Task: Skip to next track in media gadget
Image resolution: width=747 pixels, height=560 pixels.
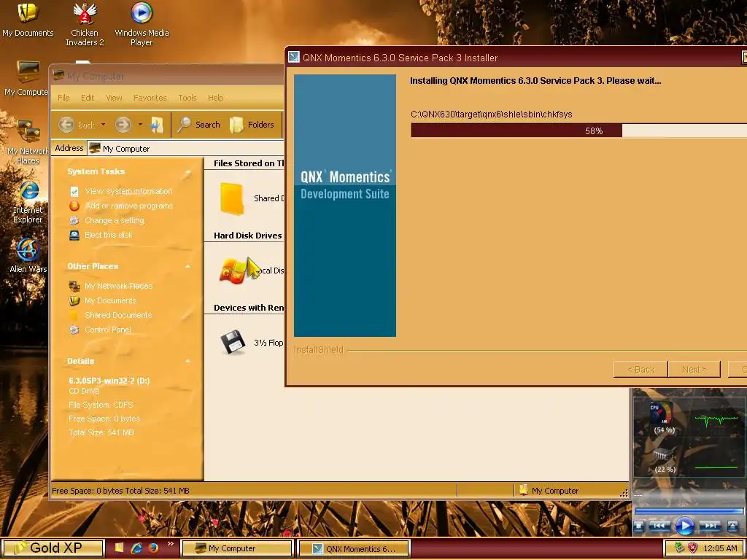Action: 710,526
